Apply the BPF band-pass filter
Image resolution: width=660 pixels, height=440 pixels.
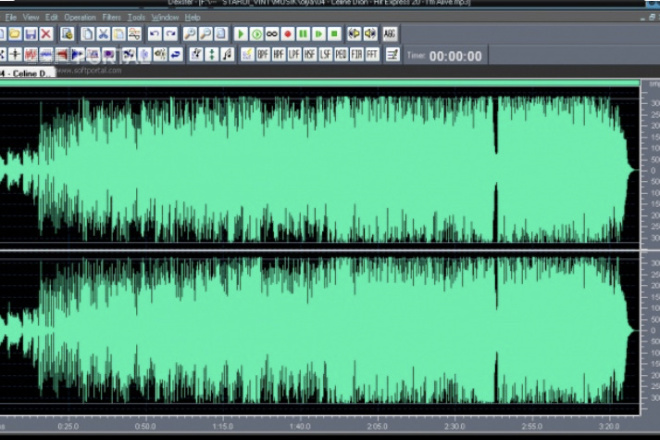pyautogui.click(x=263, y=54)
